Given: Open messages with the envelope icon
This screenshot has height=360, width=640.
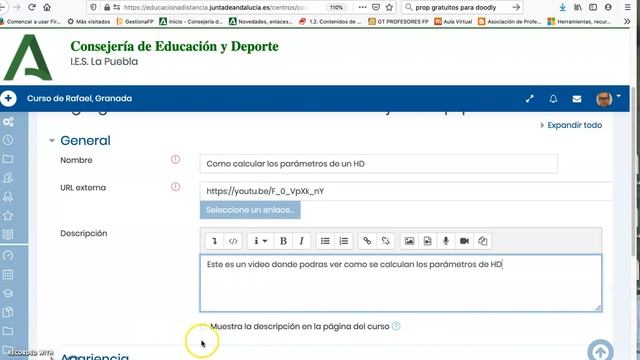Looking at the screenshot, I should (x=577, y=99).
